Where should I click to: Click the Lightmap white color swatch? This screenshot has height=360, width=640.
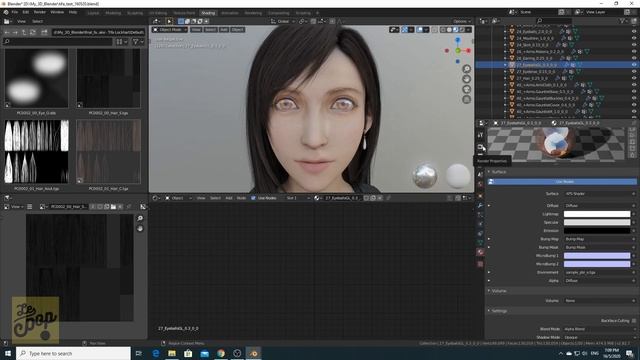pyautogui.click(x=597, y=214)
